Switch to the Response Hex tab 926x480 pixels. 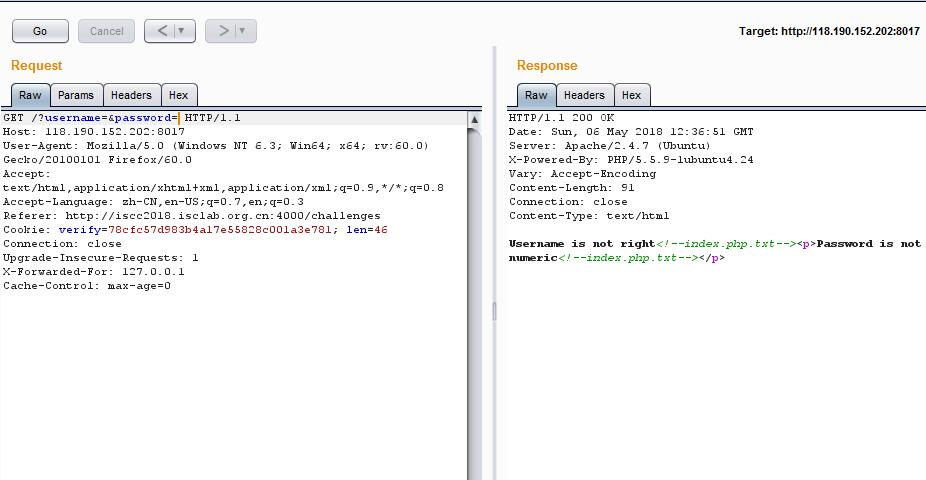[631, 95]
